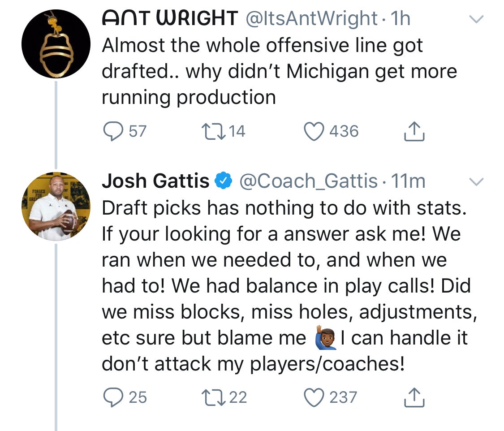Click the 11m timestamp on Gattis's tweet
The image size is (504, 431).
pyautogui.click(x=408, y=181)
